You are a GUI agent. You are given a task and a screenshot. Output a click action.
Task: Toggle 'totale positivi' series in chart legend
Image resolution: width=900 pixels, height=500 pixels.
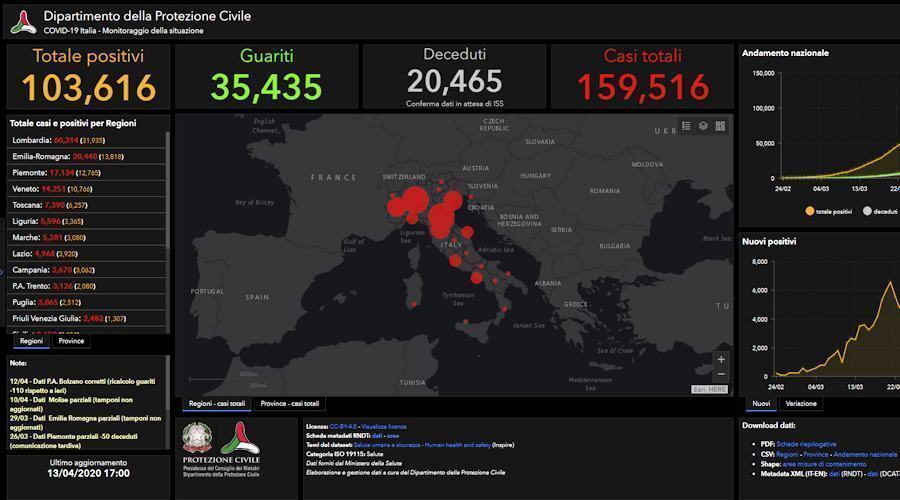829,212
